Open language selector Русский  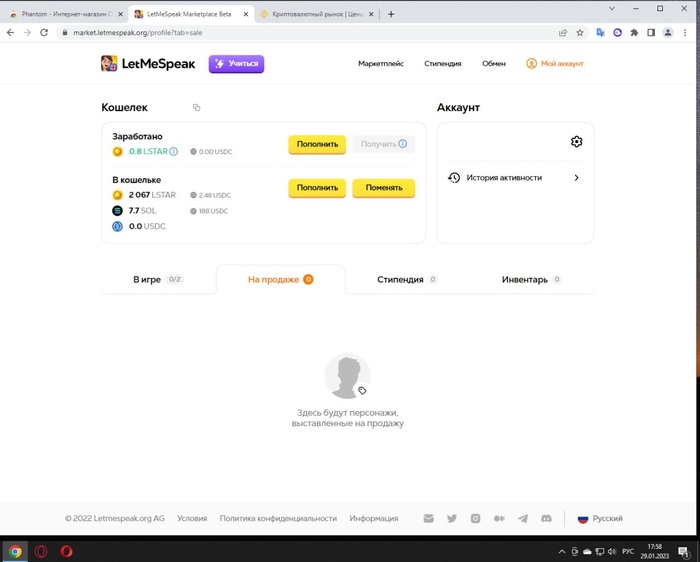(600, 518)
